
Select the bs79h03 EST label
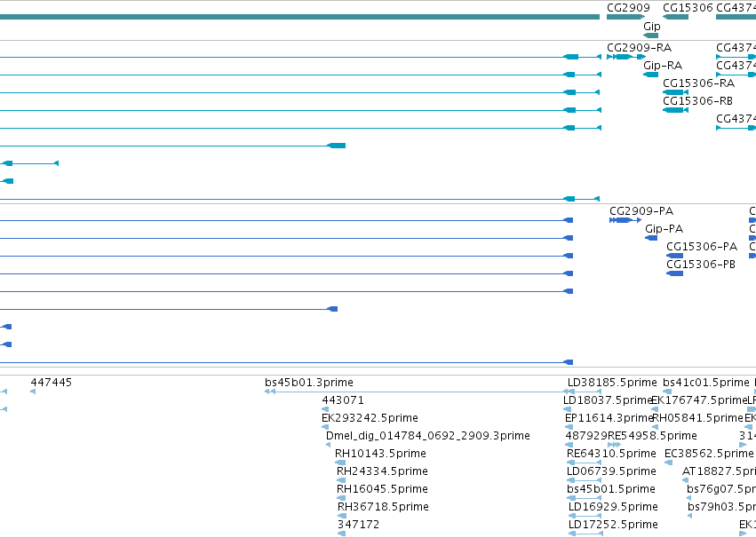click(x=721, y=507)
